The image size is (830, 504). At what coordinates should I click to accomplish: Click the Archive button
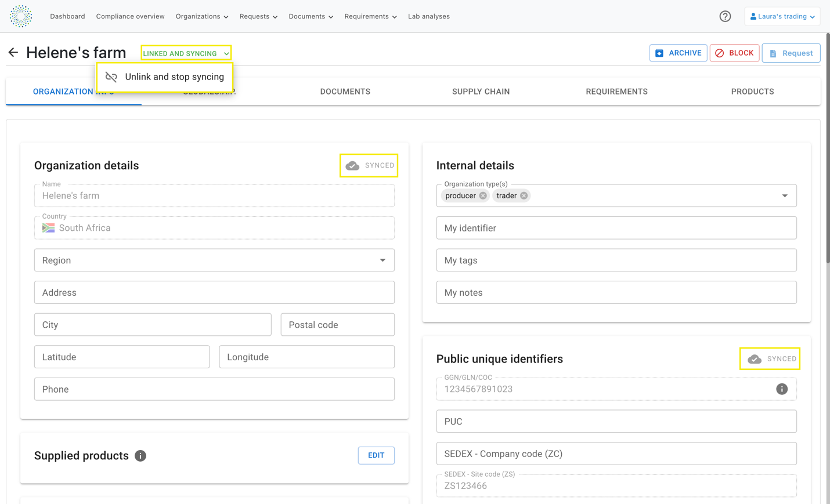click(678, 53)
